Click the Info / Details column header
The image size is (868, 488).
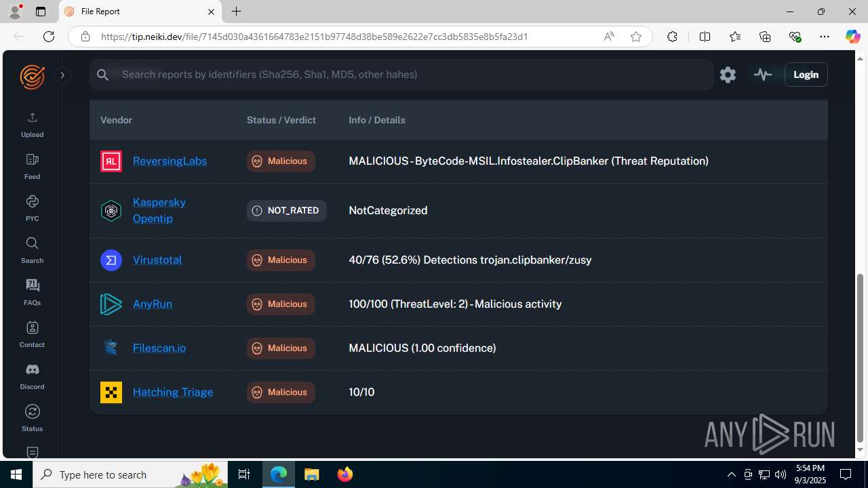click(x=377, y=120)
